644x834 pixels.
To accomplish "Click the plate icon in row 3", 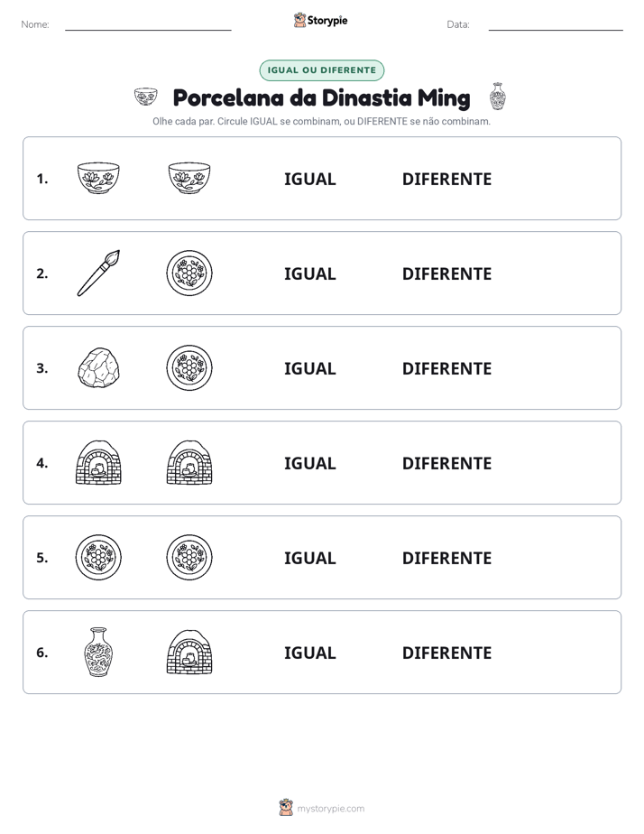I will 189,367.
